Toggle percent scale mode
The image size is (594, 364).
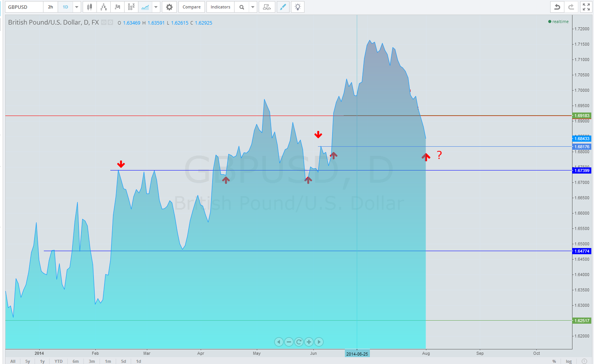554,361
